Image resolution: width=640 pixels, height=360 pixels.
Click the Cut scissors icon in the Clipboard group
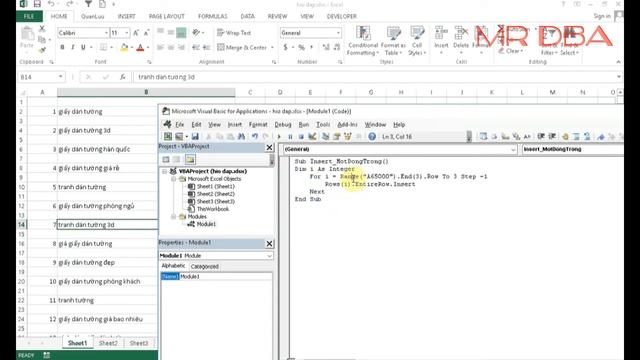point(42,29)
